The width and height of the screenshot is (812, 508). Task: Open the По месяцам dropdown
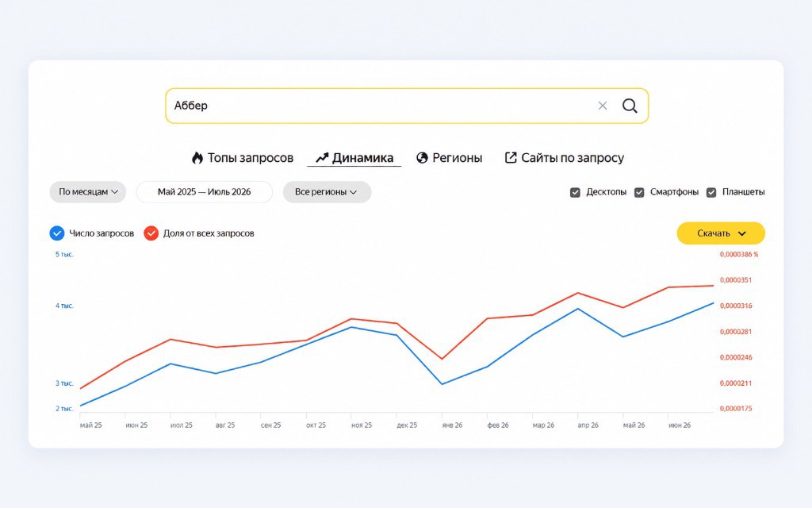tap(88, 192)
